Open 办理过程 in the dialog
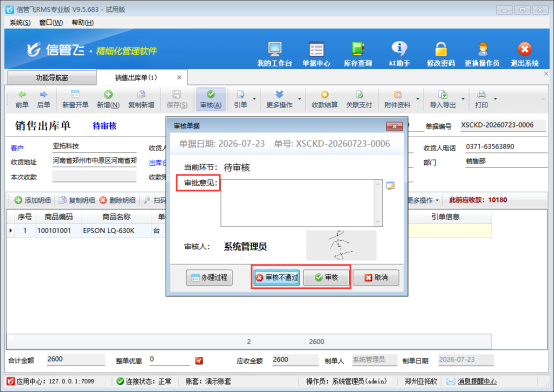 point(209,277)
